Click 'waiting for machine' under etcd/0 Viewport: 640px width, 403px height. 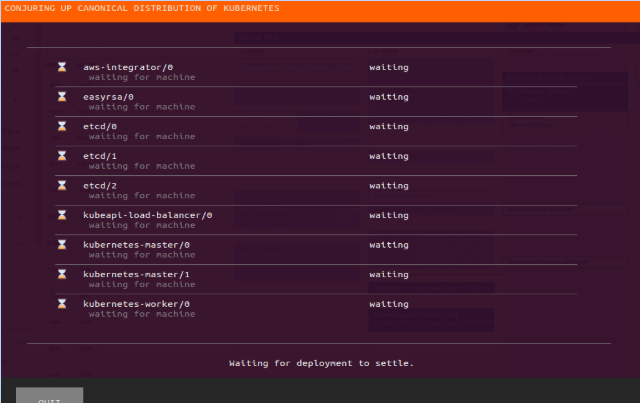(142, 137)
